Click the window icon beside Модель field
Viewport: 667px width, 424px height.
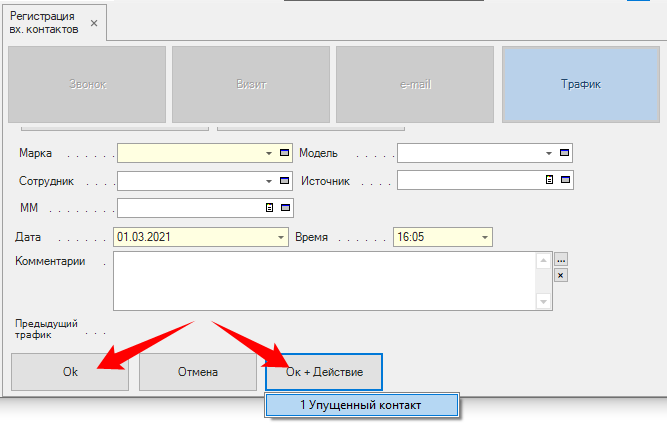565,153
